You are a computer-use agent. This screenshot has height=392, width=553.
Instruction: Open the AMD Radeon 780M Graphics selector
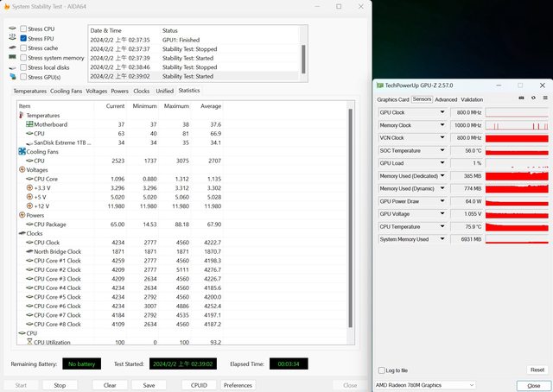click(424, 384)
